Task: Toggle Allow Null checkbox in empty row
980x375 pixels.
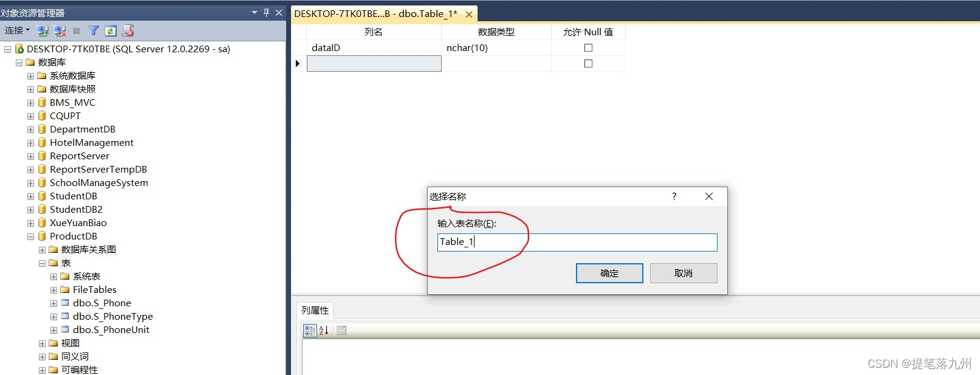Action: pos(588,63)
